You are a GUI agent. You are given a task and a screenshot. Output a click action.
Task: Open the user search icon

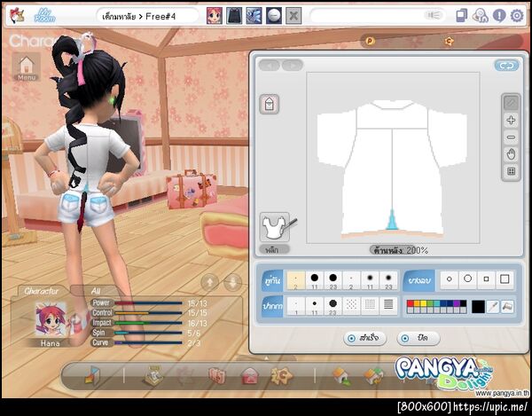pos(480,16)
